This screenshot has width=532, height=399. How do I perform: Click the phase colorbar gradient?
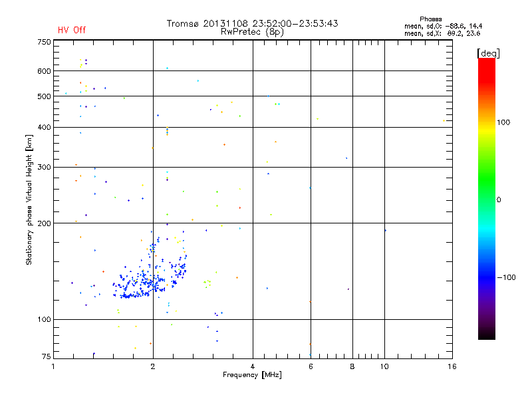pos(487,198)
